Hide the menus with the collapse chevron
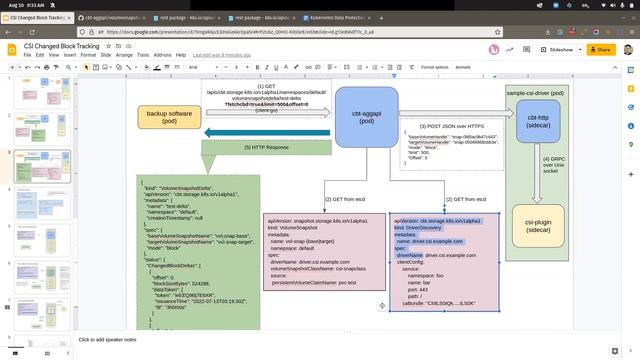 [615, 67]
